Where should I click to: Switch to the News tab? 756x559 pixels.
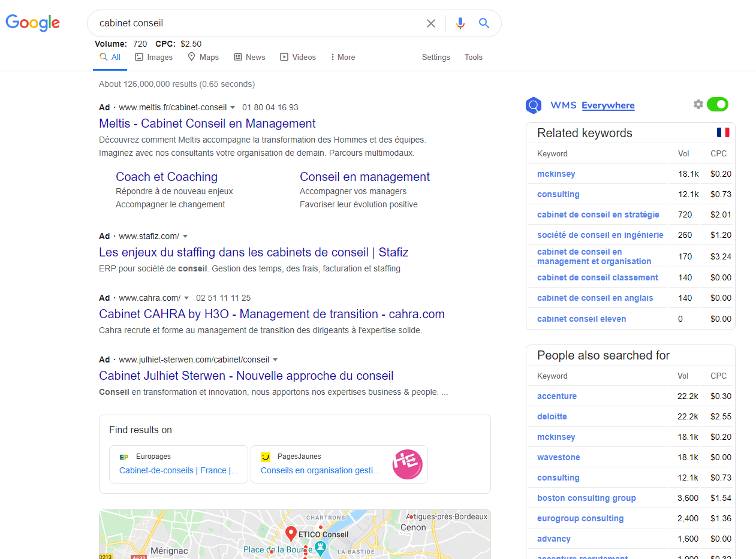(249, 58)
